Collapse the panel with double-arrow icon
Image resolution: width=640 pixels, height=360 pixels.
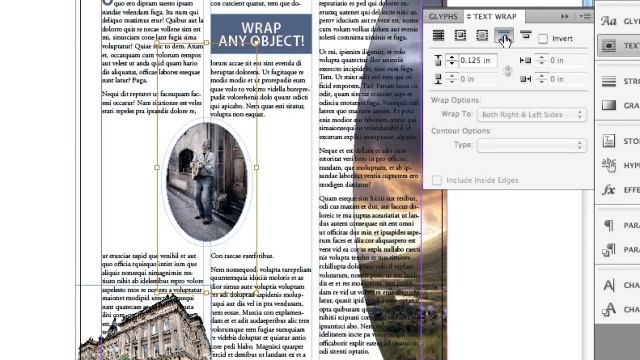click(564, 16)
